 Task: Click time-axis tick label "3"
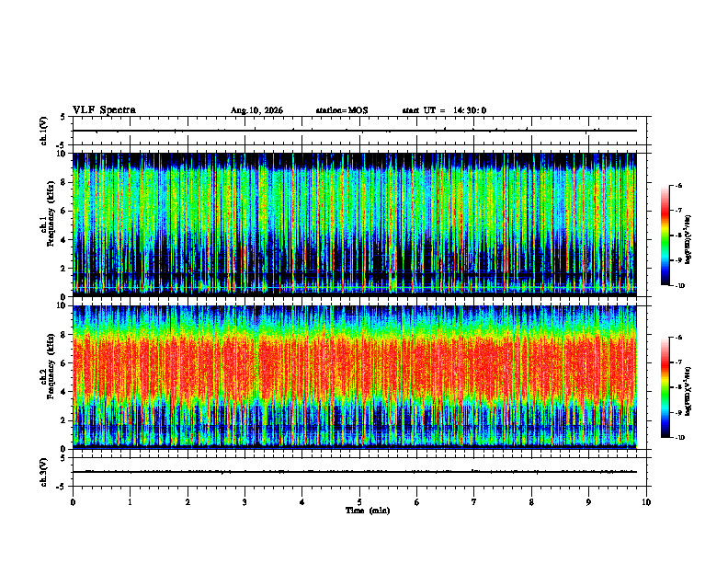click(x=245, y=502)
